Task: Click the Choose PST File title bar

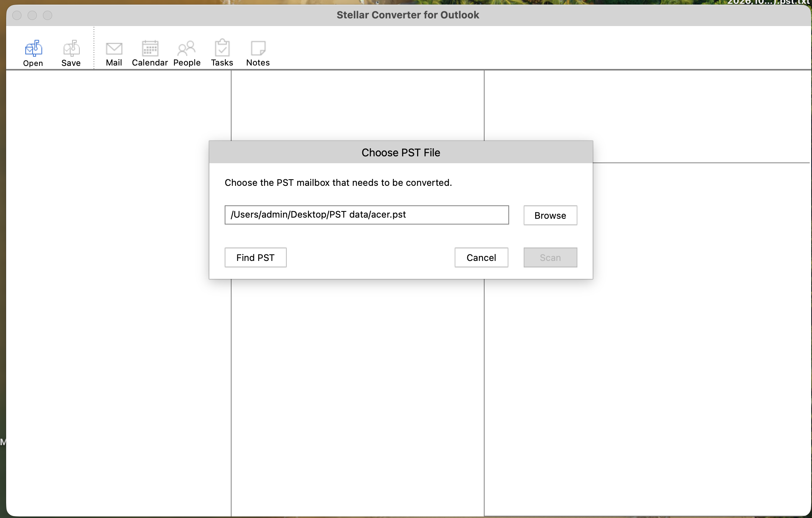Action: click(401, 152)
